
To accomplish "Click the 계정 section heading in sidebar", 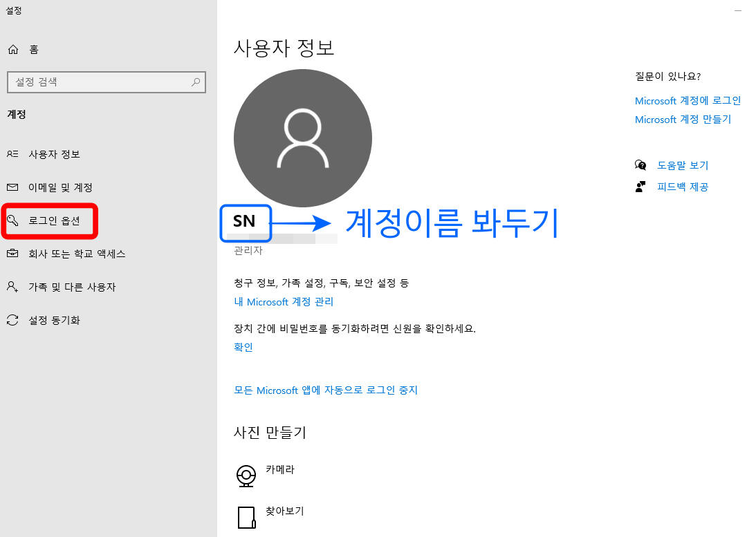I will 17,114.
